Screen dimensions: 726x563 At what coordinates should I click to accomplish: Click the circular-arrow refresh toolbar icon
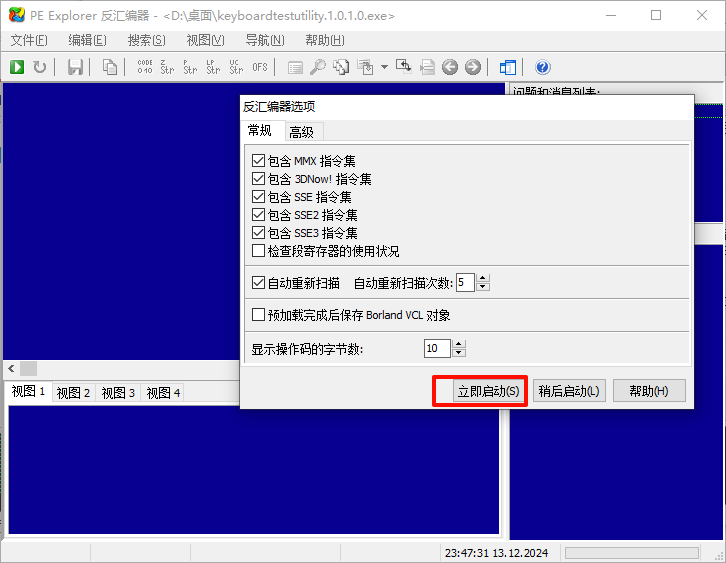pos(40,67)
